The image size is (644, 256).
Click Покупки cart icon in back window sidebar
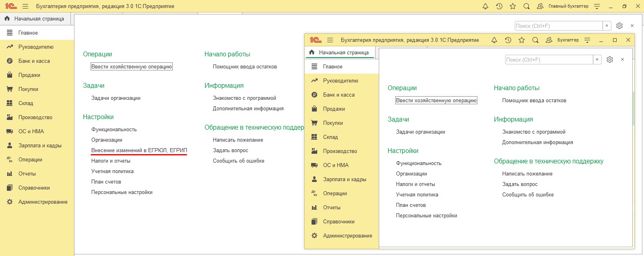tap(10, 89)
